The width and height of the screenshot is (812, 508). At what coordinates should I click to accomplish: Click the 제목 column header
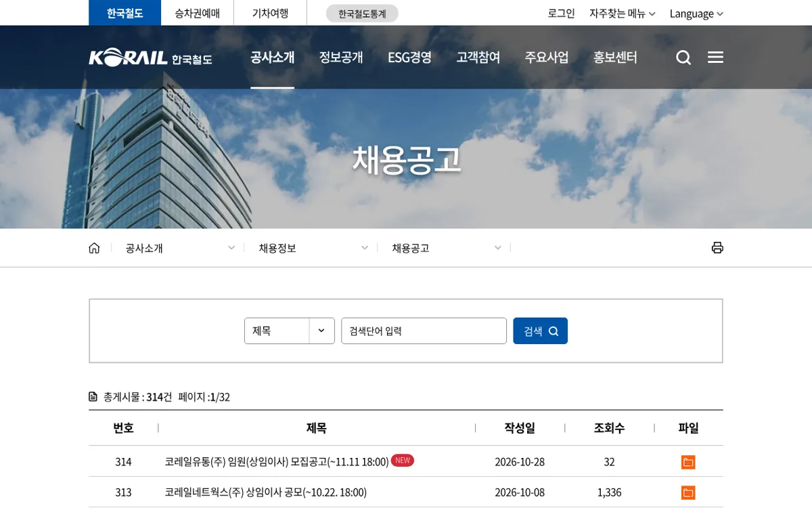click(x=316, y=428)
